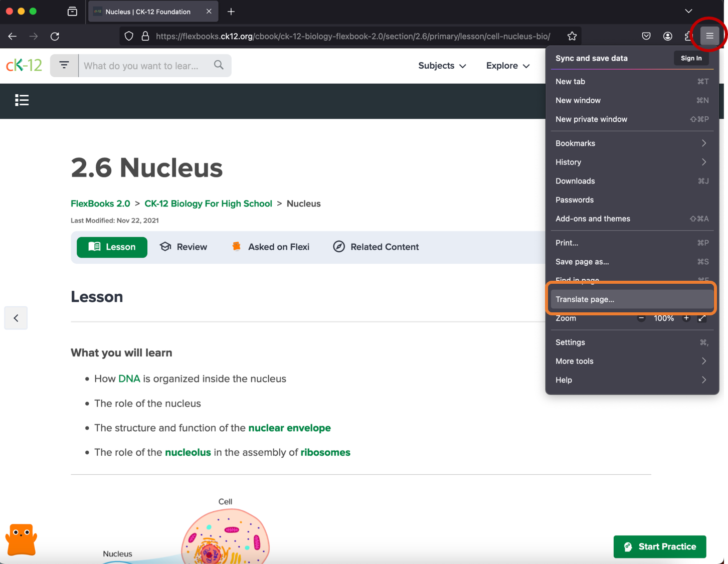The width and height of the screenshot is (728, 564).
Task: Select the Lesson tab
Action: (112, 247)
